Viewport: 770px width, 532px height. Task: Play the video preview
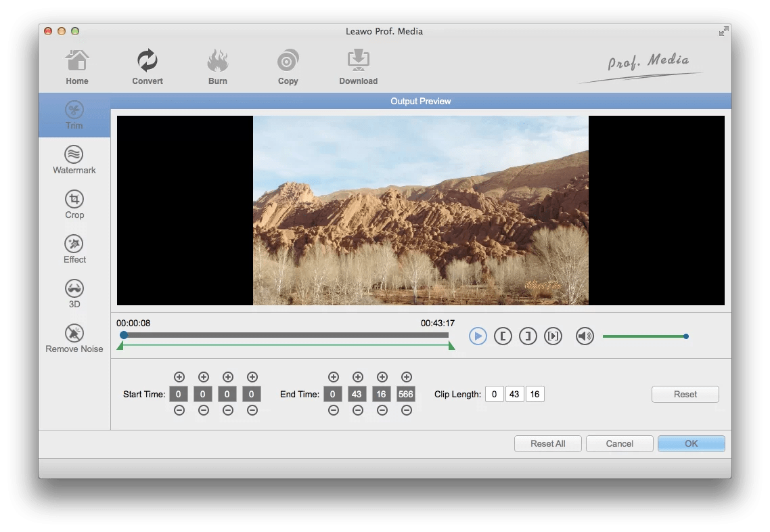tap(478, 336)
